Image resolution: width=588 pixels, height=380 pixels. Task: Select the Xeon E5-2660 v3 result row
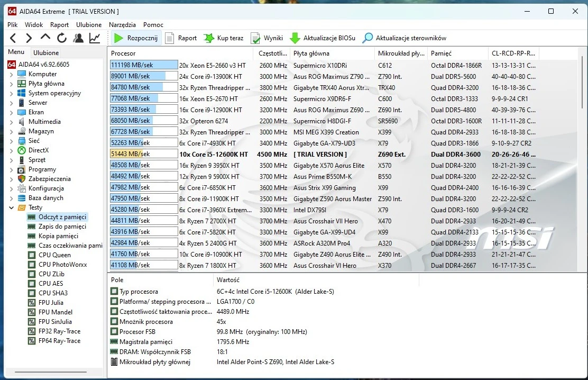click(212, 65)
